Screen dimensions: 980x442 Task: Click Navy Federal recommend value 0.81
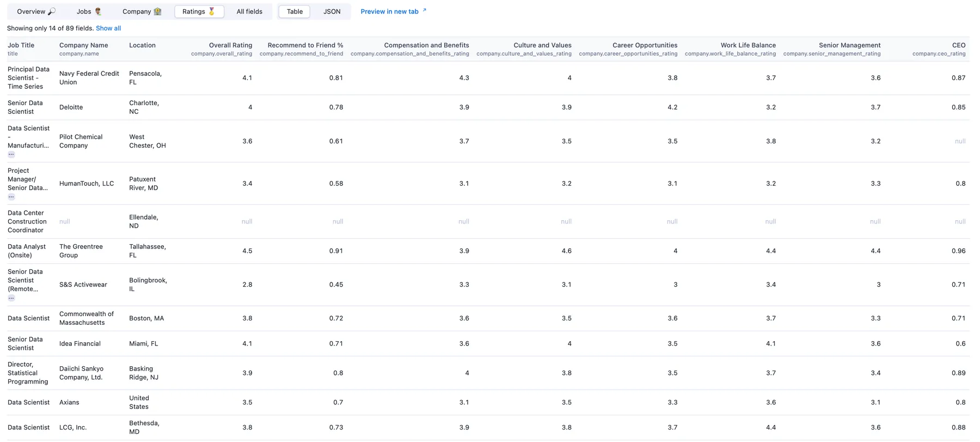click(336, 78)
